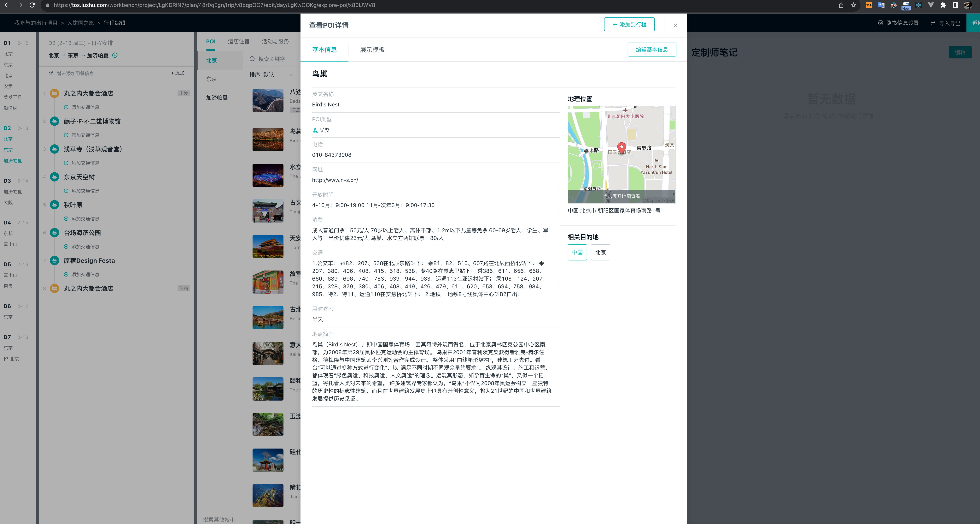The width and height of the screenshot is (980, 524).
Task: Reload the page
Action: point(32,5)
